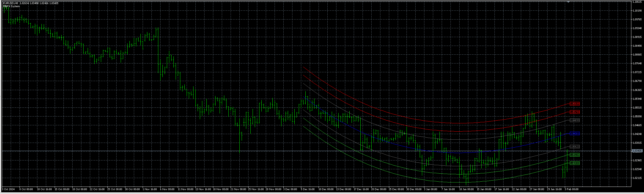Click the EURUSD,H8 symbol title text
The height and width of the screenshot is (194, 644).
click(11, 3)
